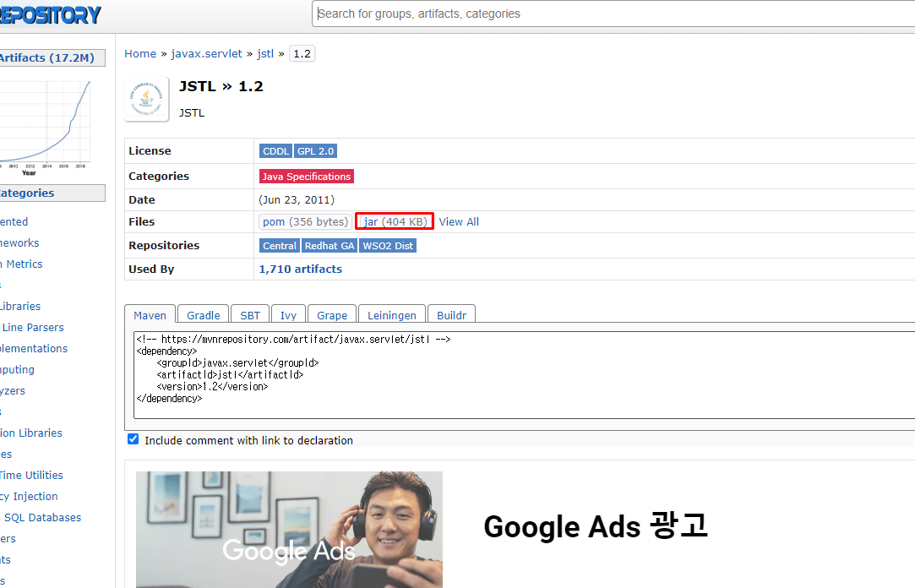Open the sidebar category ending in 'neworks'
The width and height of the screenshot is (915, 588).
click(19, 242)
